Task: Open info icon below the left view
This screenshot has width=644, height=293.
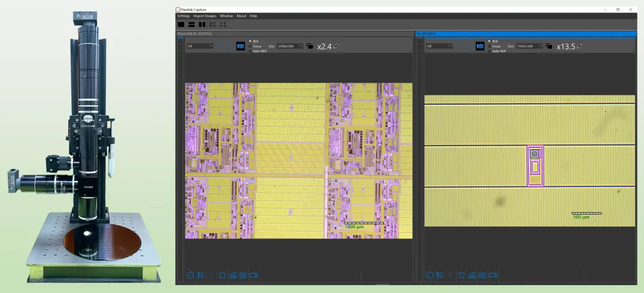Action: point(191,275)
